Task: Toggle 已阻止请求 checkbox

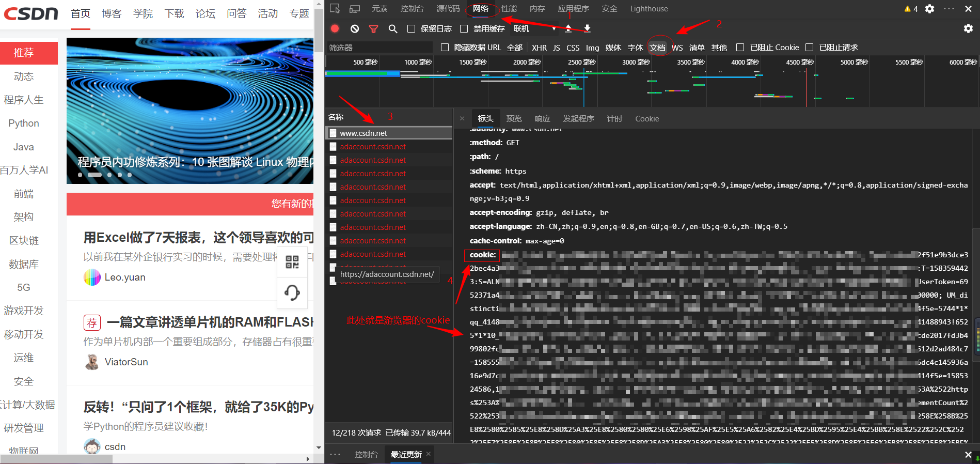Action: [809, 48]
